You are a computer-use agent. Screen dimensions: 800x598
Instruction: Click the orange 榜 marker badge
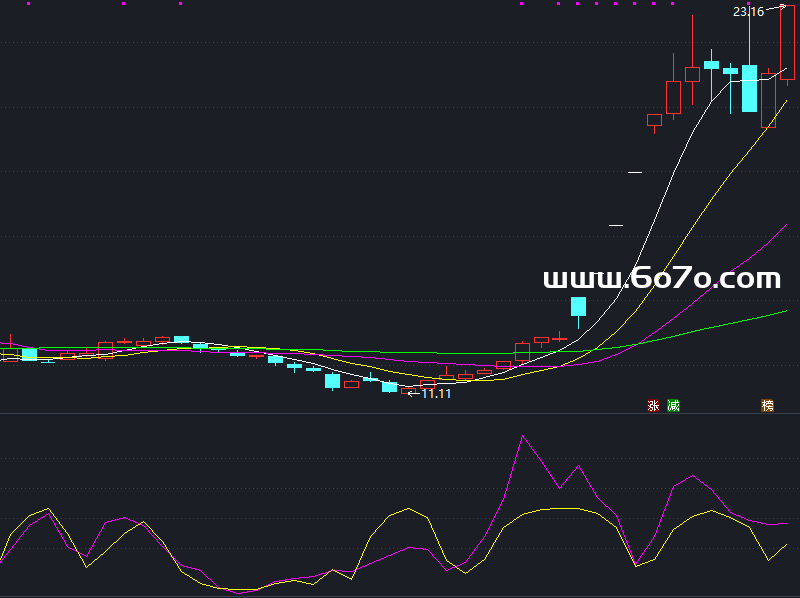point(767,406)
